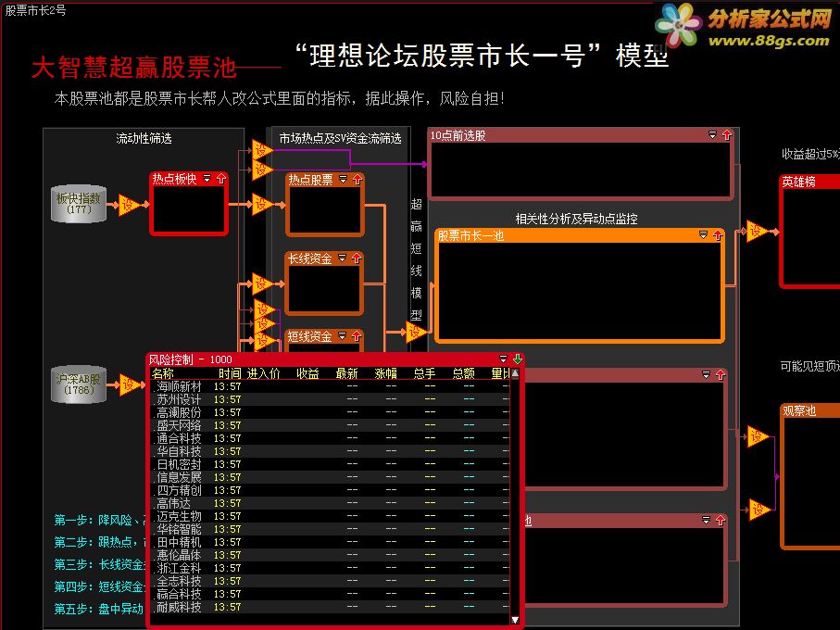
Task: Open the 热点板块 panel dropdown menu
Action: [x=207, y=178]
